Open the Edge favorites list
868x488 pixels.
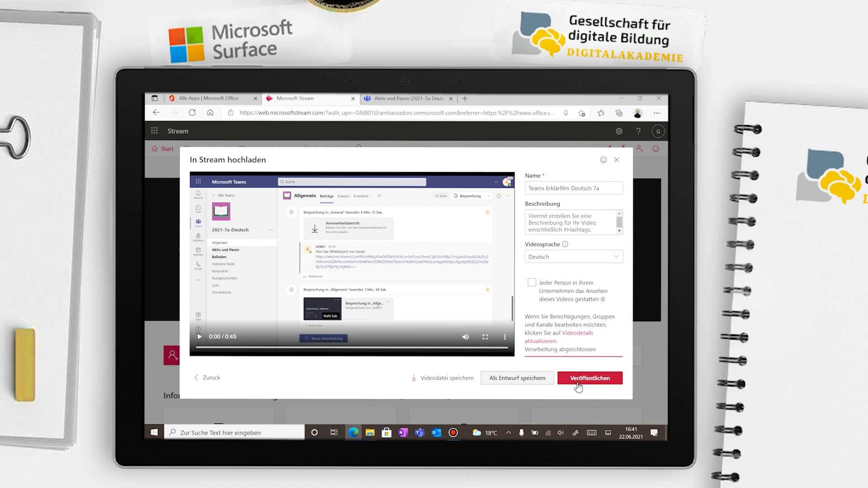coord(601,113)
